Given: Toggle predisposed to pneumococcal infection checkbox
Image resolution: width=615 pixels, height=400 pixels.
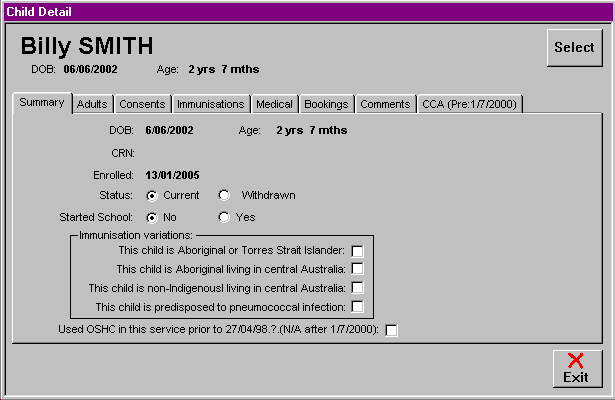Looking at the screenshot, I should point(357,307).
